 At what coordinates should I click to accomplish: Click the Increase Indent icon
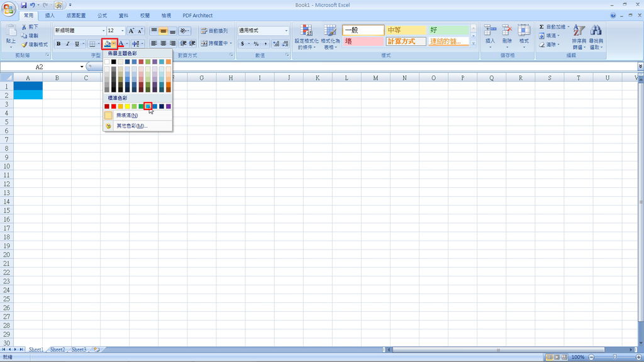pos(192,43)
